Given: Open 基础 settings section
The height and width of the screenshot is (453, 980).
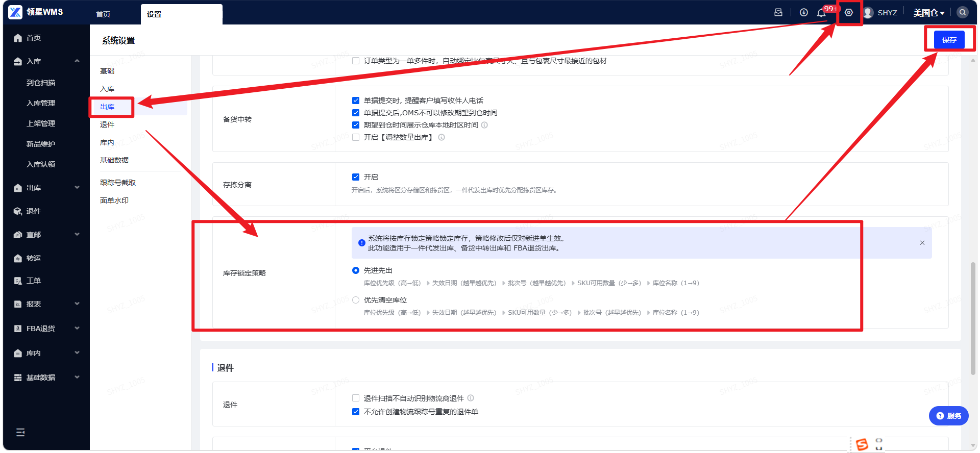Looking at the screenshot, I should 107,71.
